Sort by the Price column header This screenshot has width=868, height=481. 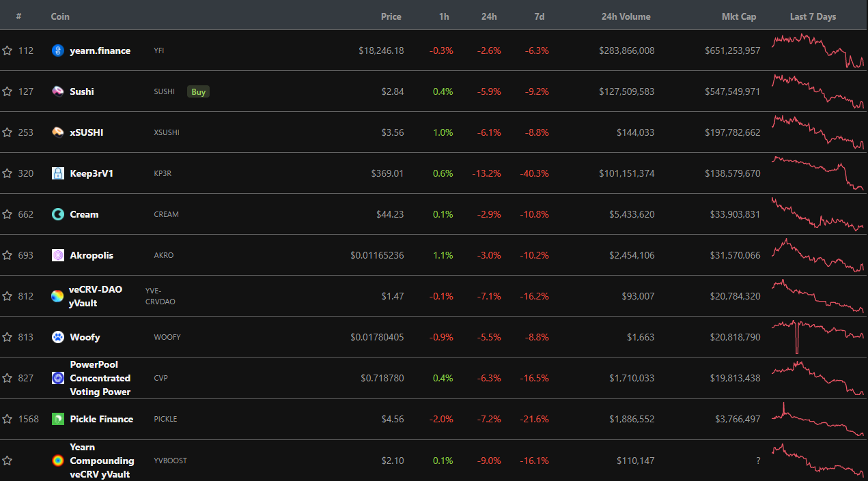[x=391, y=16]
